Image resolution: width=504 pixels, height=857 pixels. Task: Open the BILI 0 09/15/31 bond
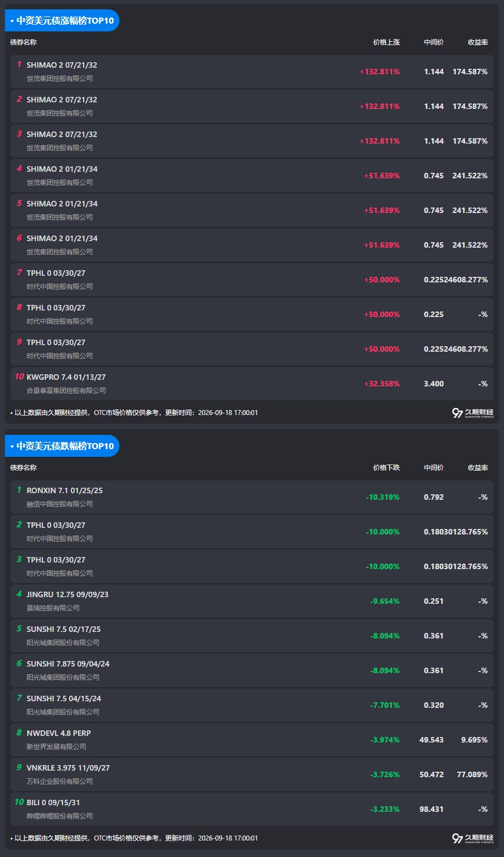[53, 803]
